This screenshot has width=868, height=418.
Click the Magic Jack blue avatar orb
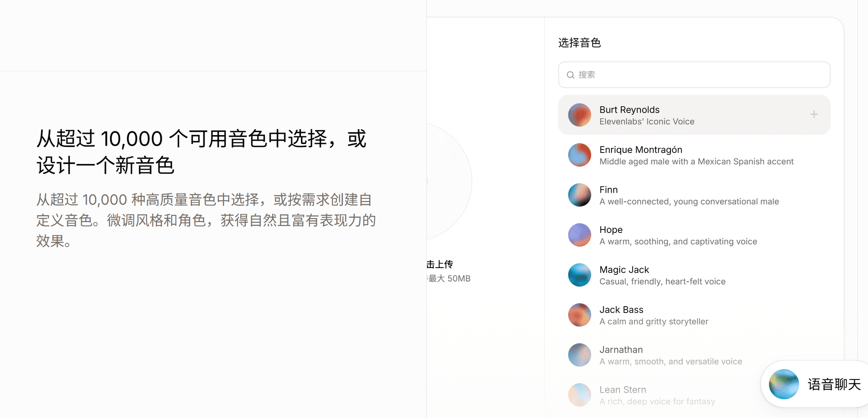click(579, 275)
